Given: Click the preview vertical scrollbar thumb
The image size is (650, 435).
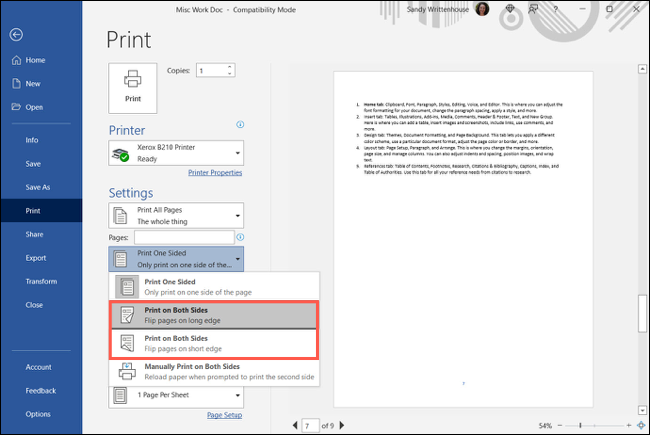Looking at the screenshot, I should [x=642, y=313].
